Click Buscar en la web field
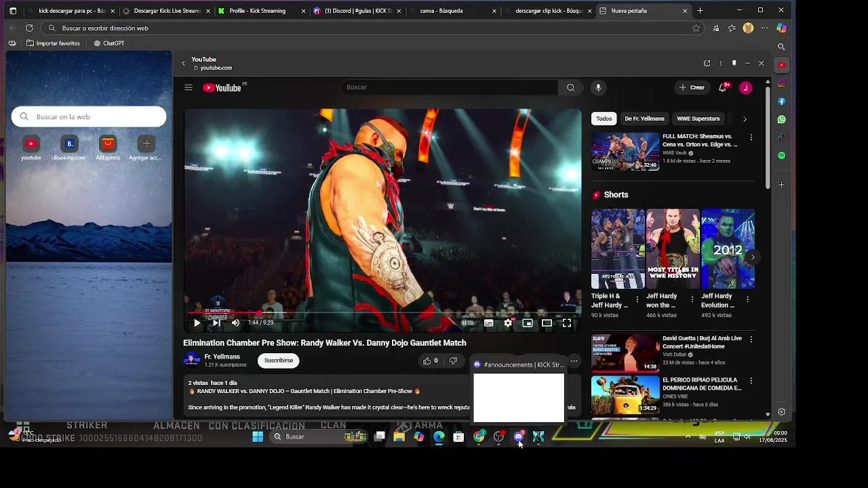The image size is (868, 488). [89, 117]
